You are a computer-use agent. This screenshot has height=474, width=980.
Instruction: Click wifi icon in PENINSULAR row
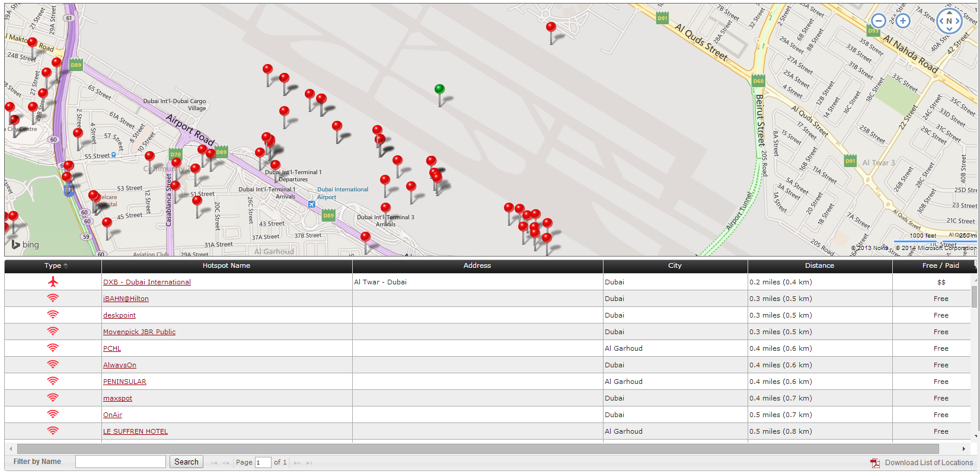tap(53, 381)
